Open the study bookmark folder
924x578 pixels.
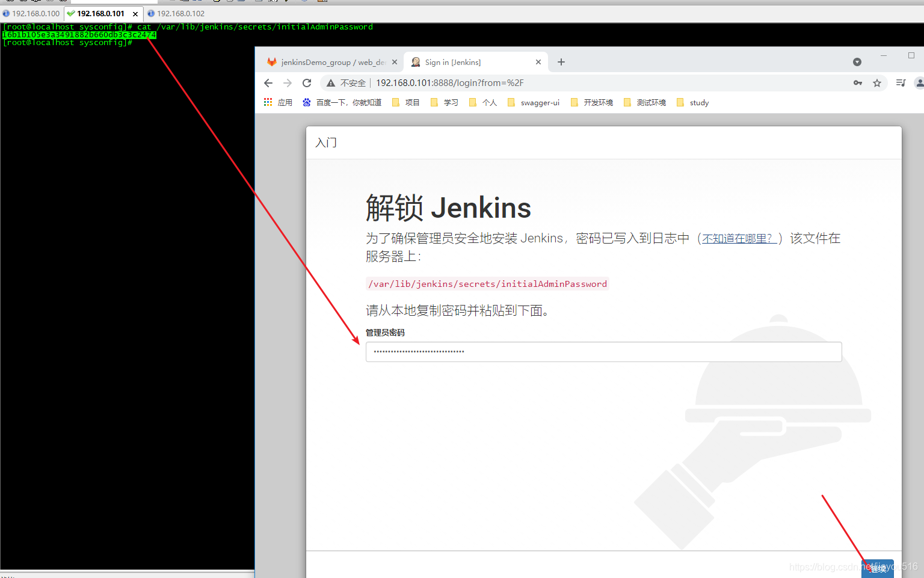[693, 102]
